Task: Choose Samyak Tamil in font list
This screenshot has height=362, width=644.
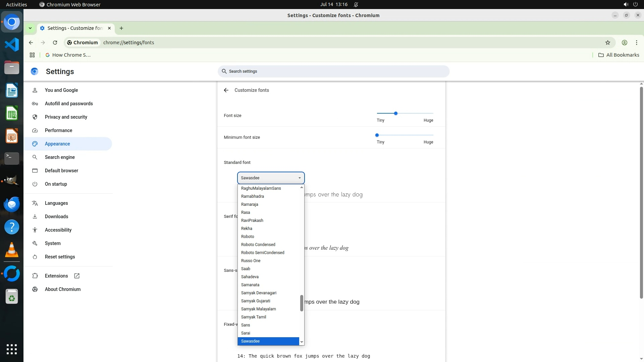Action: point(253,317)
